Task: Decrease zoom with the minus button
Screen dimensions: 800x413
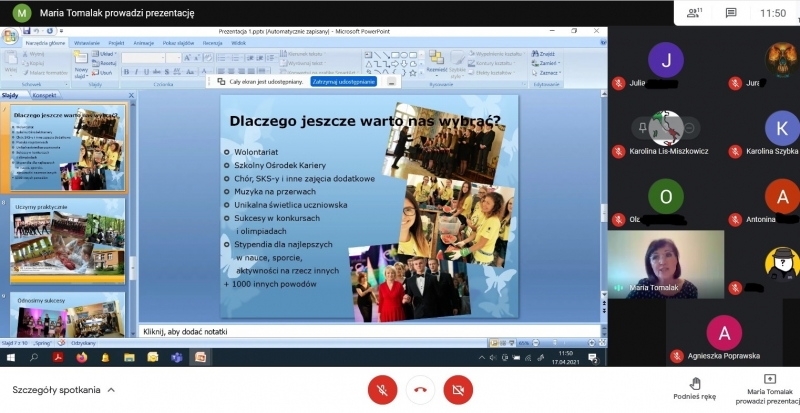Action: (536, 343)
